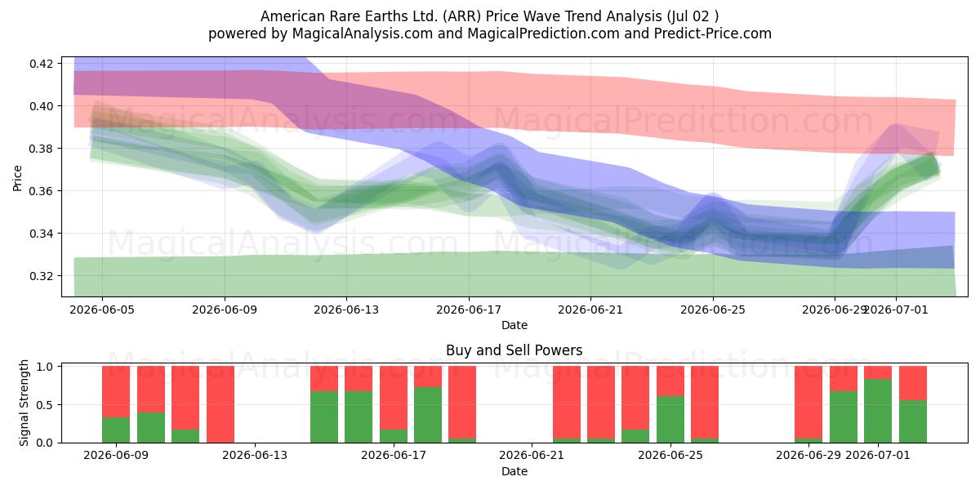Click the 2026-06-17 date tick on price chart

point(469,310)
